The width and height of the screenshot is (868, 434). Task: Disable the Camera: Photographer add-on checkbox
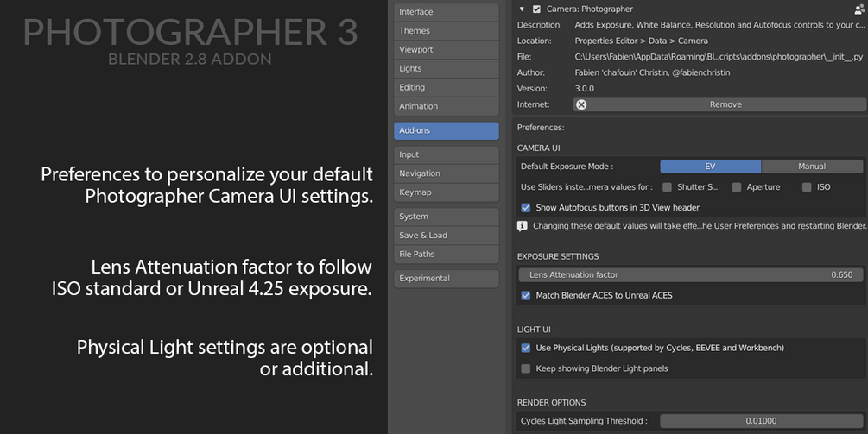pos(536,9)
